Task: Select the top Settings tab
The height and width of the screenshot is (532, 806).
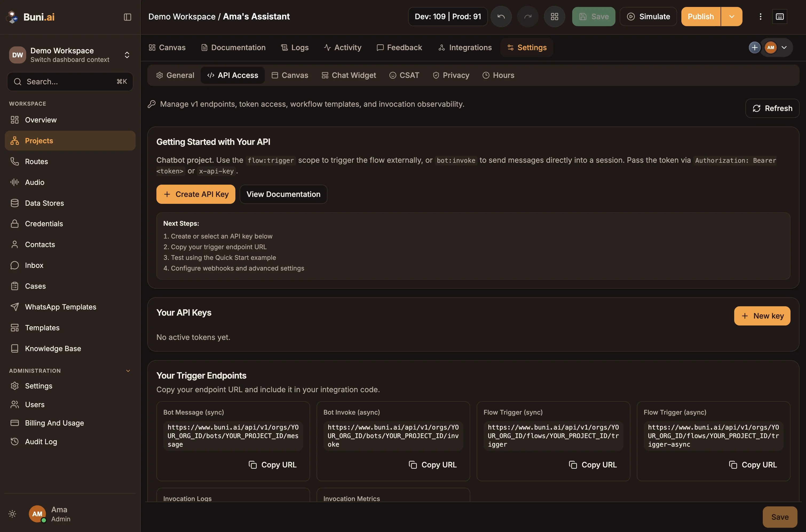Action: [x=527, y=47]
